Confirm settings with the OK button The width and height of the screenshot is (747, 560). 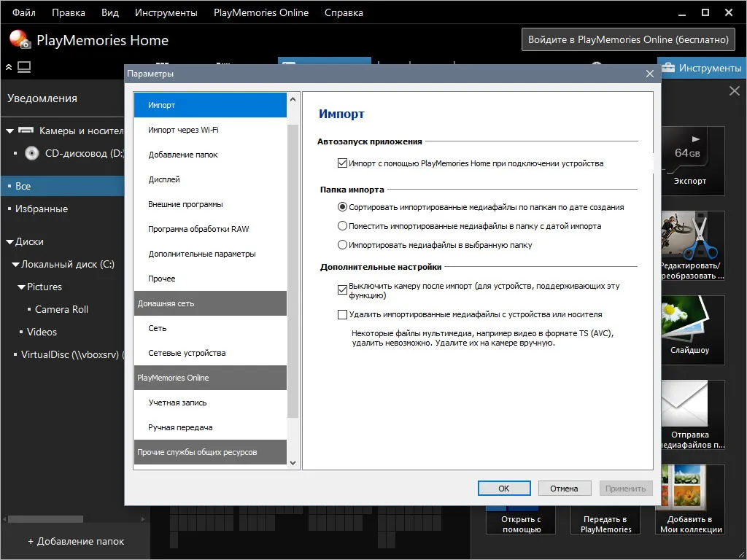point(504,488)
